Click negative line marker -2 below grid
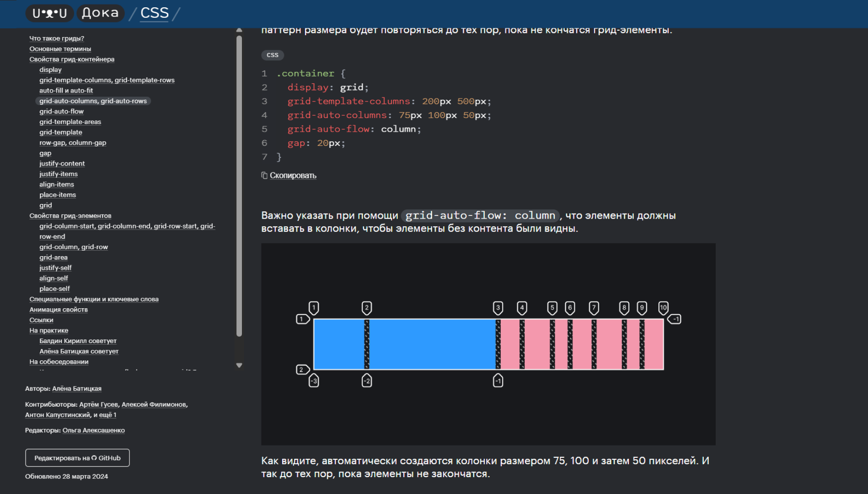This screenshot has height=494, width=868. tap(367, 381)
